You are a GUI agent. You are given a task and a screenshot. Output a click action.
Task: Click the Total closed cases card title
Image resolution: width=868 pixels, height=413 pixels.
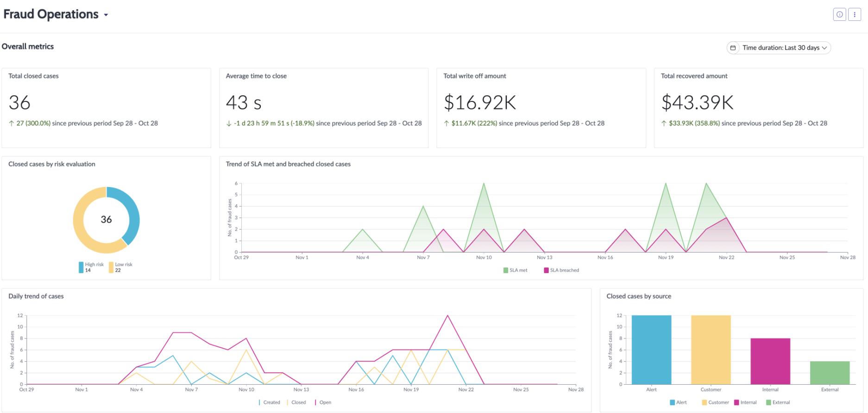pos(33,76)
